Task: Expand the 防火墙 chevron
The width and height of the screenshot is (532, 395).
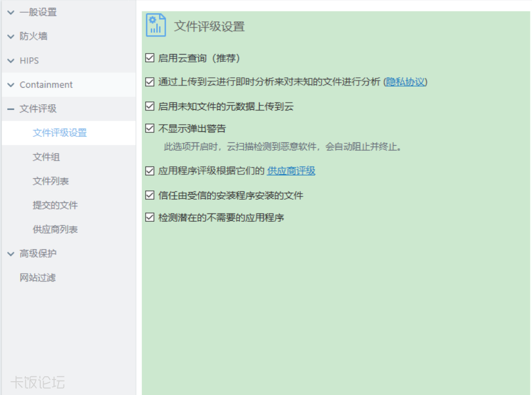Action: [x=11, y=36]
